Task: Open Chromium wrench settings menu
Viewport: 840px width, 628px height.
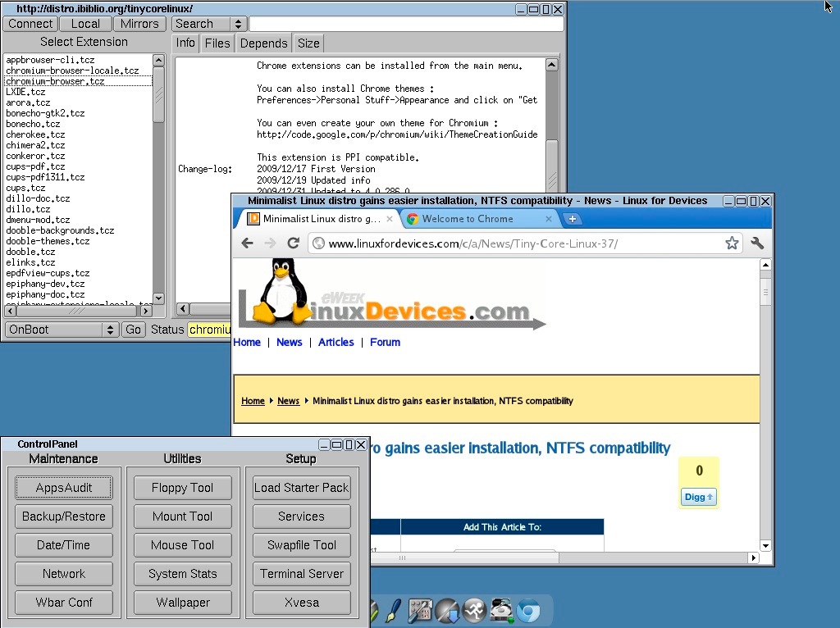Action: [757, 243]
